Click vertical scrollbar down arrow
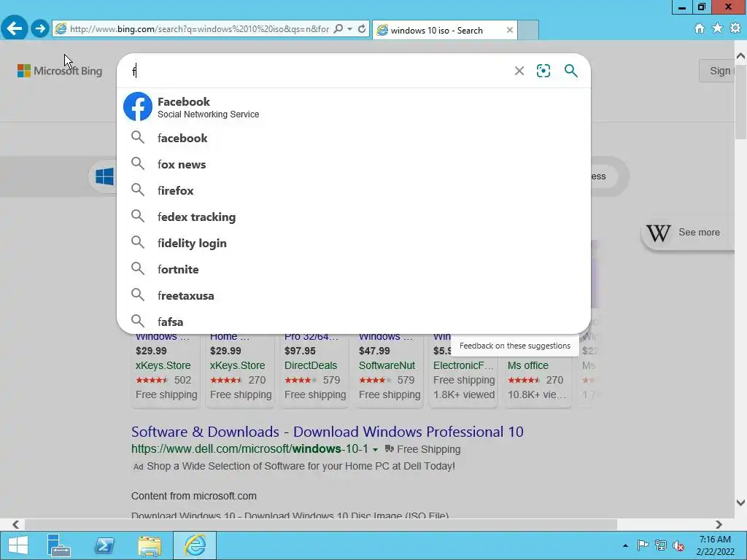Screen dimensions: 747x560 click(740, 502)
